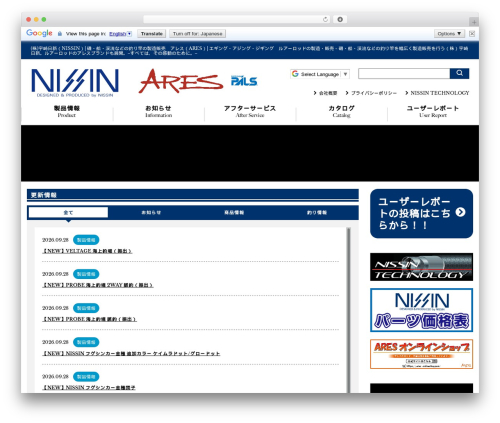Open the NISSIN TECHNOLOGY sidebar banner

[421, 267]
